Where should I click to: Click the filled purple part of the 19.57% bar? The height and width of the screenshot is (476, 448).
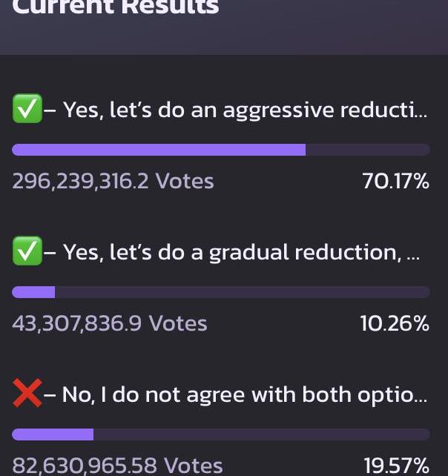[53, 434]
